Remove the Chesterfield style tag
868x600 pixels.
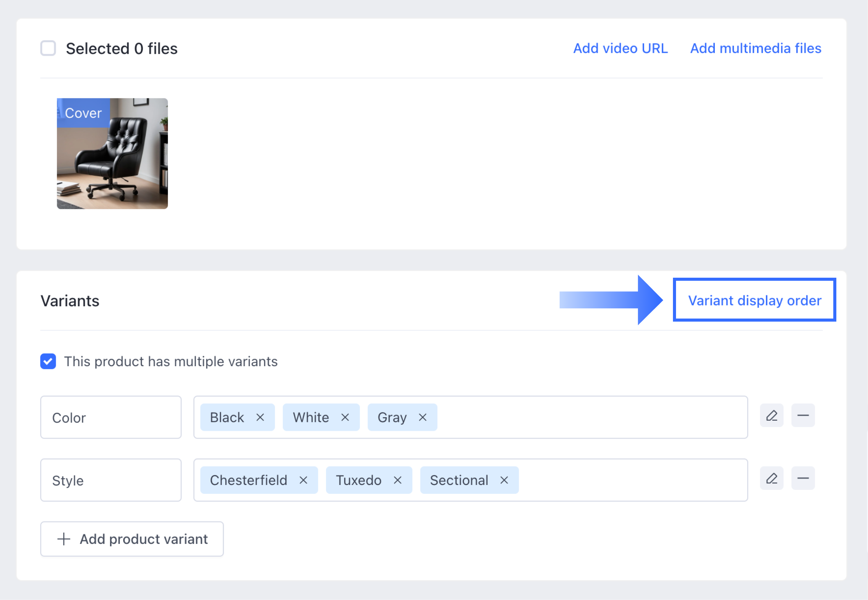click(x=303, y=480)
